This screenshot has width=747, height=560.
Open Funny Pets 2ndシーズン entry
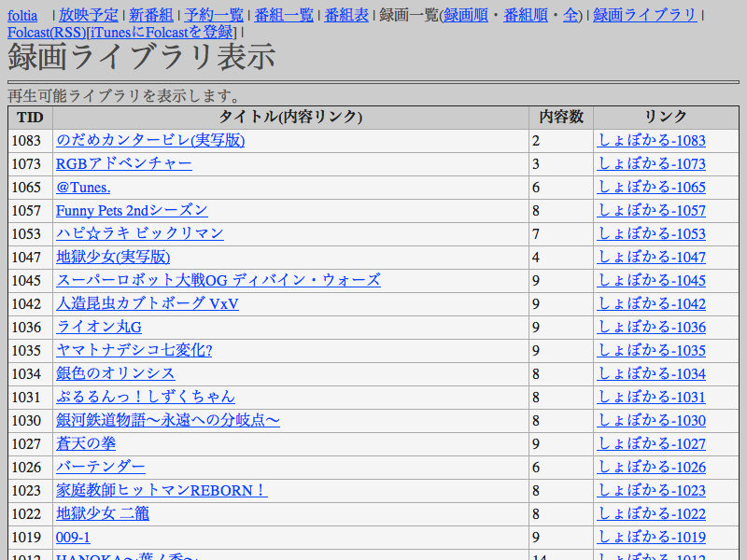(x=132, y=210)
